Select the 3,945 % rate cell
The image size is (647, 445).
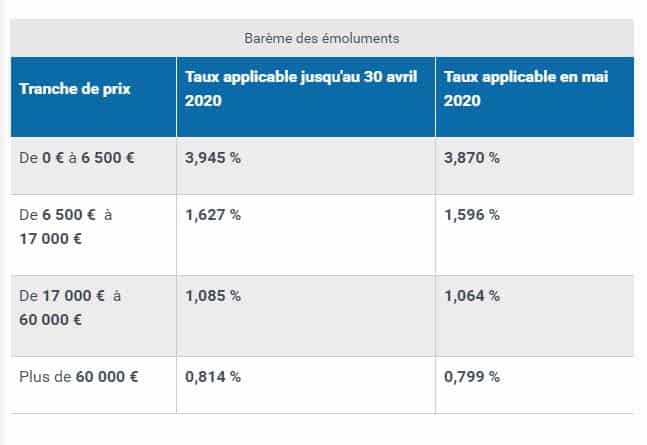tap(213, 158)
